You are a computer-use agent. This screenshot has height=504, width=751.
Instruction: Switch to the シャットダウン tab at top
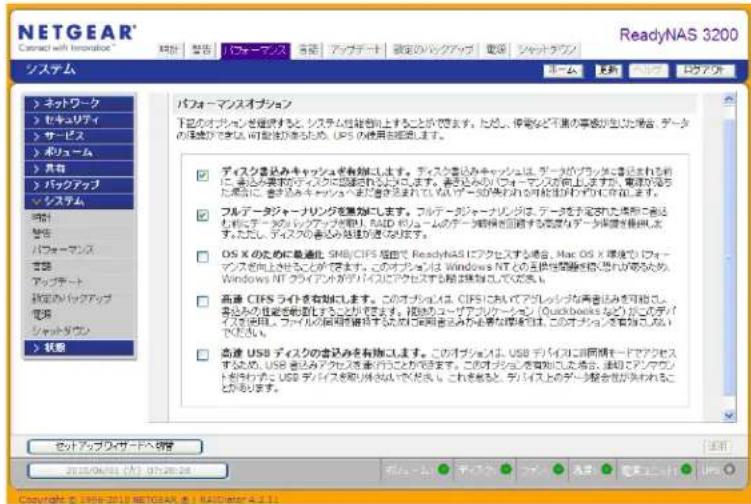point(547,49)
